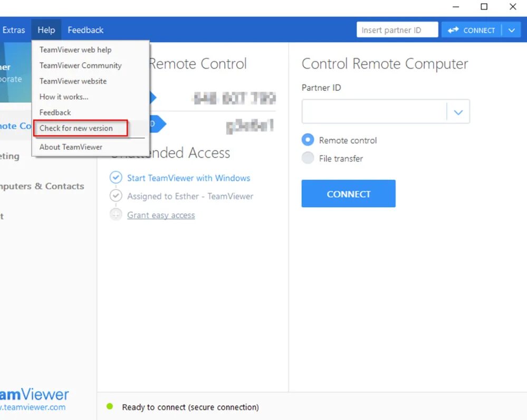Expand the Partner ID dropdown chevron
This screenshot has height=420, width=527.
tap(458, 112)
